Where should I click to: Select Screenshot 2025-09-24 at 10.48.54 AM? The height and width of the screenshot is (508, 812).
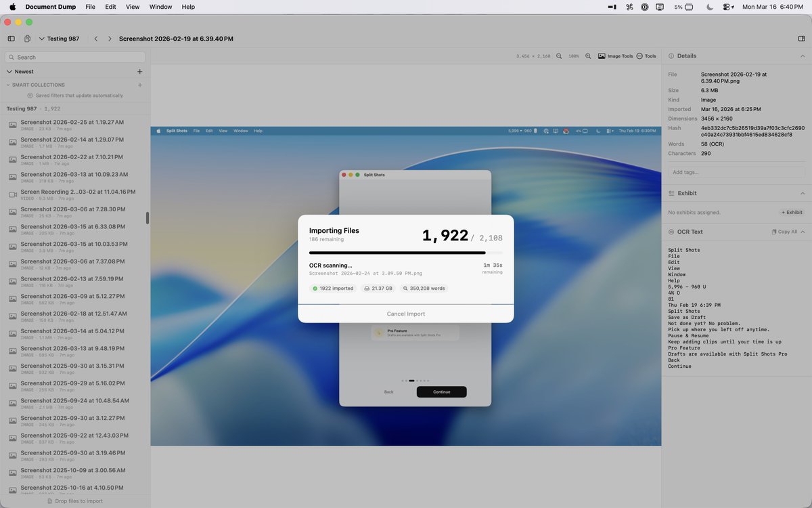(x=74, y=404)
